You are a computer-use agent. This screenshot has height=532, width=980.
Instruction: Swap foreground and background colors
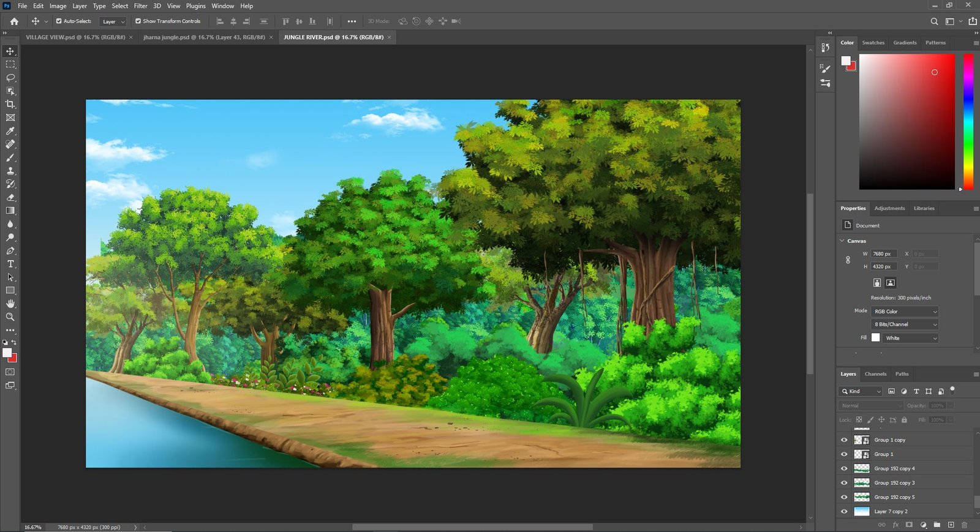click(x=14, y=342)
